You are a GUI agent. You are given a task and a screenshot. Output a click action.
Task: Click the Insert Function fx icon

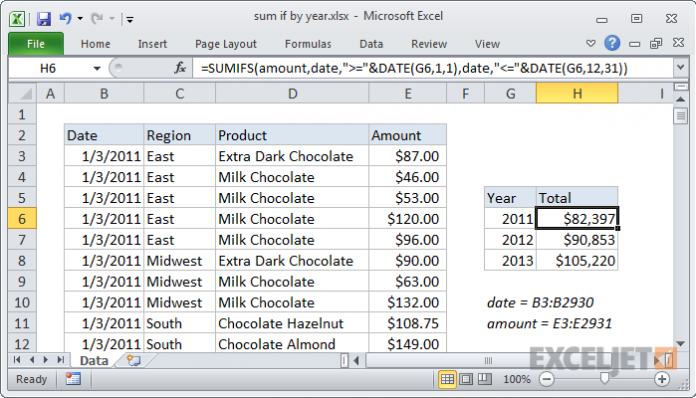pos(180,68)
